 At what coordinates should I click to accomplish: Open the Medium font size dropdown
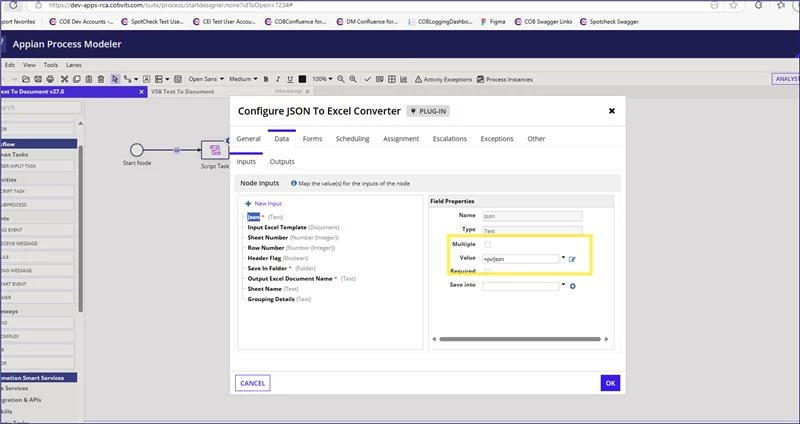[x=243, y=79]
